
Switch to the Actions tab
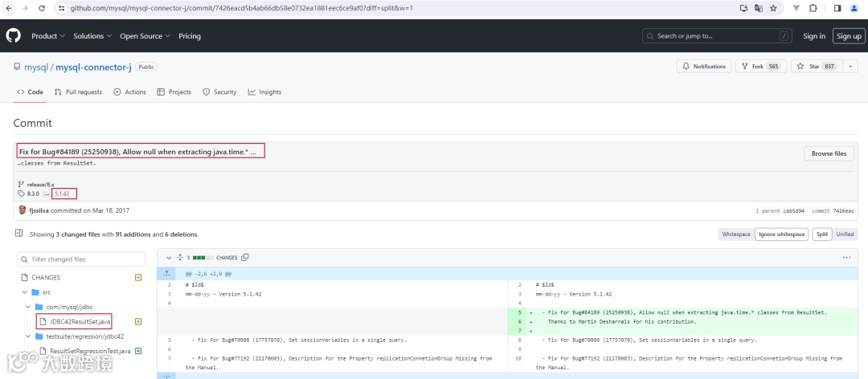click(x=130, y=92)
